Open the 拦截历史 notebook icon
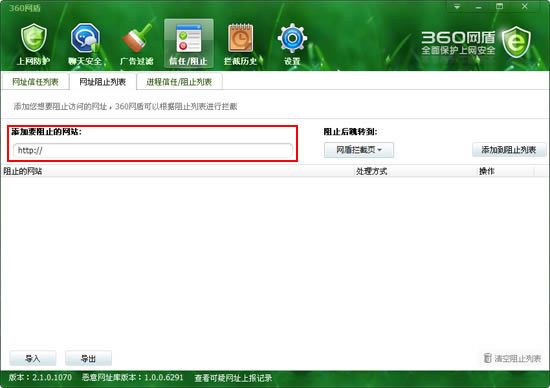The height and width of the screenshot is (388, 550). [x=241, y=38]
